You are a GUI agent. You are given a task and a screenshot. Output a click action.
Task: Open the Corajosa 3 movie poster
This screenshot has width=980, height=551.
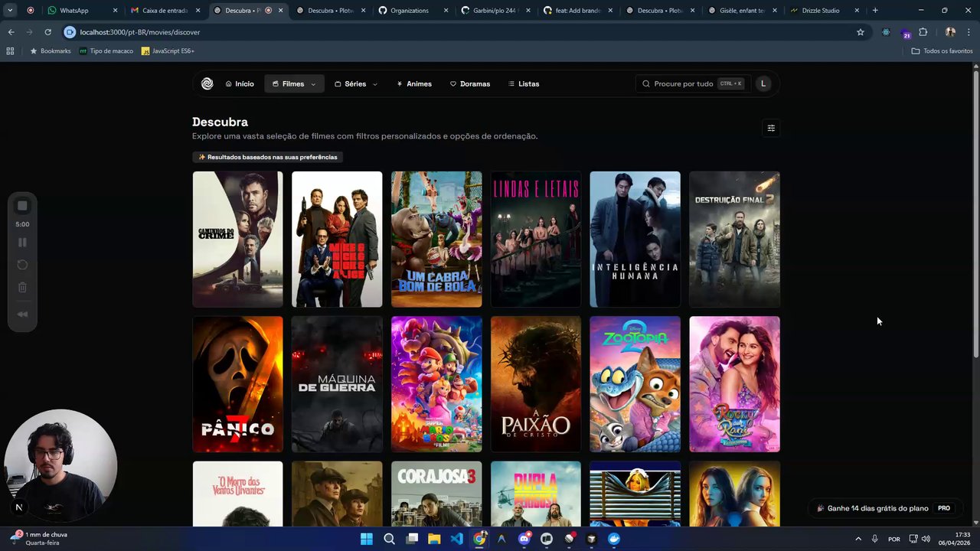pyautogui.click(x=436, y=494)
